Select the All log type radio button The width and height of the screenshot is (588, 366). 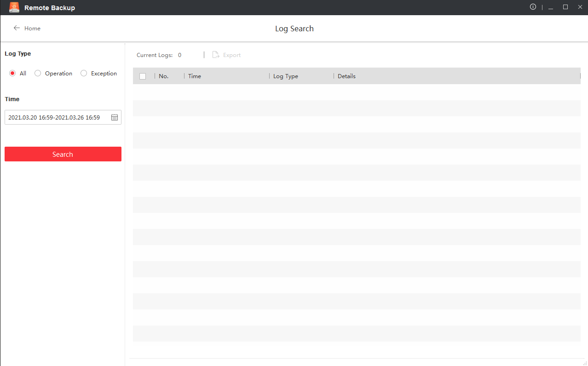(12, 73)
